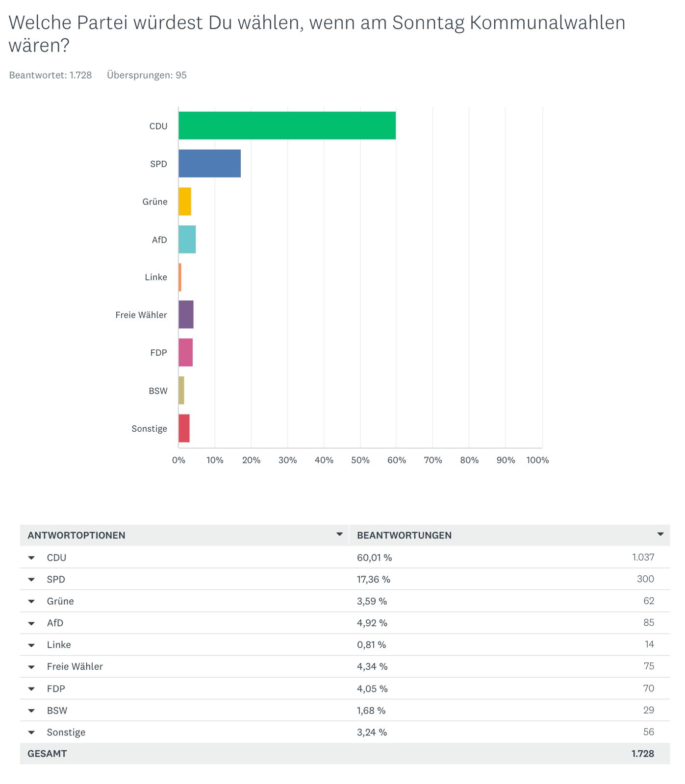
Task: Click the red Sonstige bar
Action: coord(184,428)
